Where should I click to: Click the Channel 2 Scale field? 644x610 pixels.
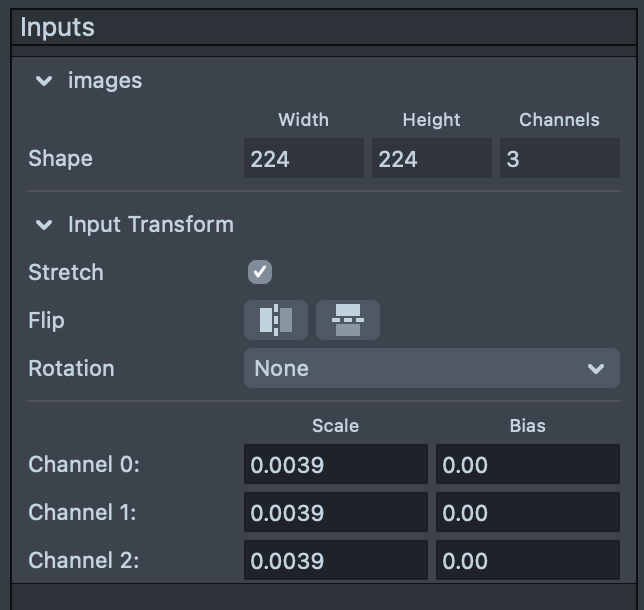(335, 561)
